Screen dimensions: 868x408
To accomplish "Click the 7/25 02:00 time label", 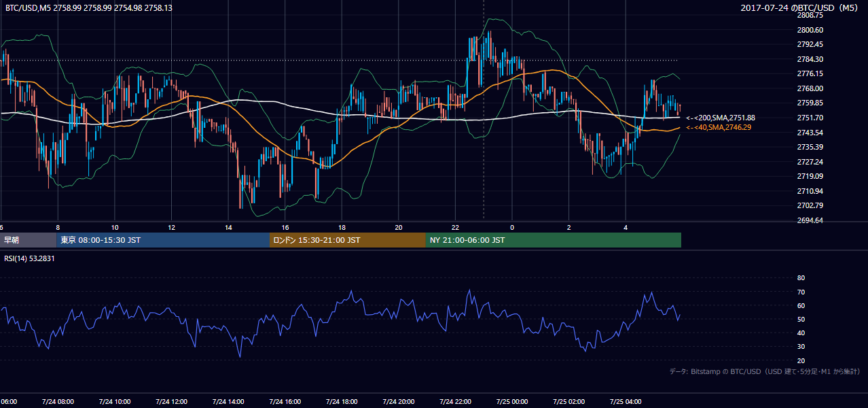I will click(x=569, y=401).
